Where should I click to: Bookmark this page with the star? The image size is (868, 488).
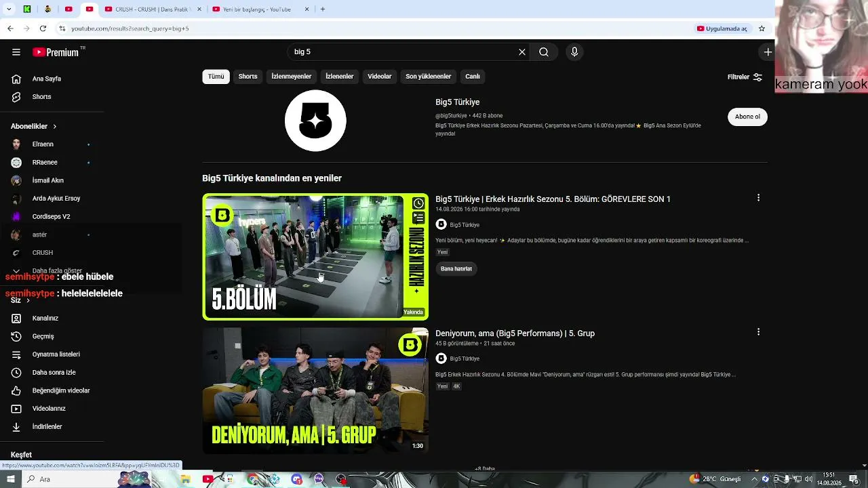pyautogui.click(x=762, y=28)
